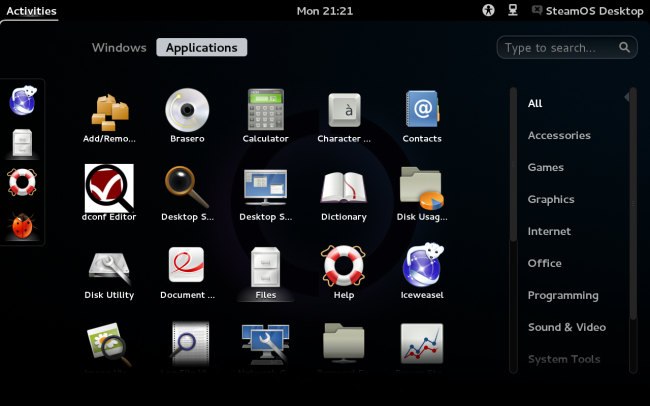
Task: Show All application categories
Action: (x=535, y=103)
